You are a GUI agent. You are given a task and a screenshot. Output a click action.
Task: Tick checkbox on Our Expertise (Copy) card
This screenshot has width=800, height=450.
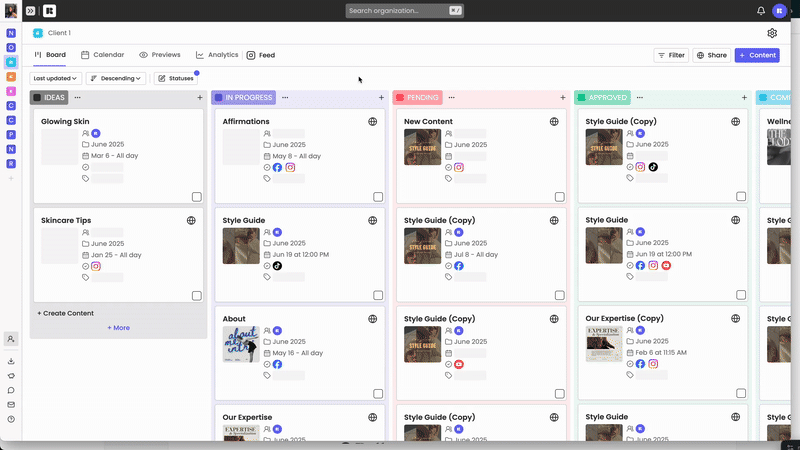[x=741, y=393]
